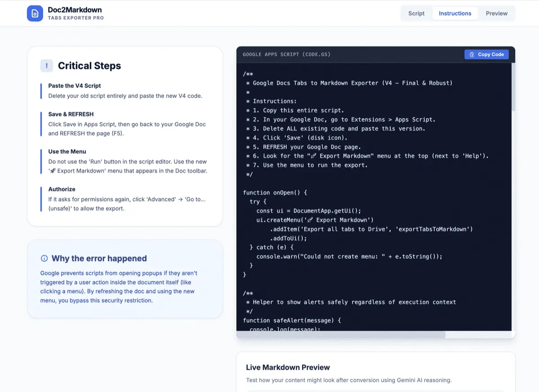Click the code panel vertical scrollbar
The width and height of the screenshot is (539, 392).
click(x=513, y=90)
